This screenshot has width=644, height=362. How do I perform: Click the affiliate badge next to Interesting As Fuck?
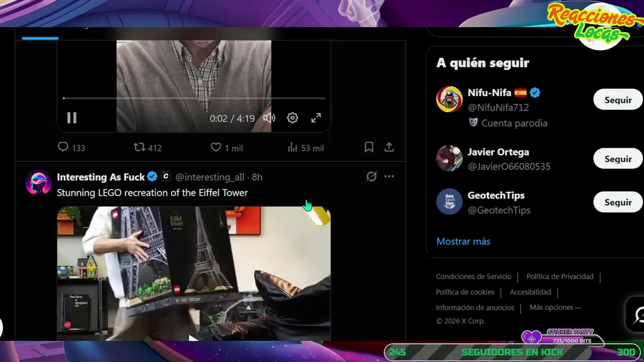click(x=166, y=177)
